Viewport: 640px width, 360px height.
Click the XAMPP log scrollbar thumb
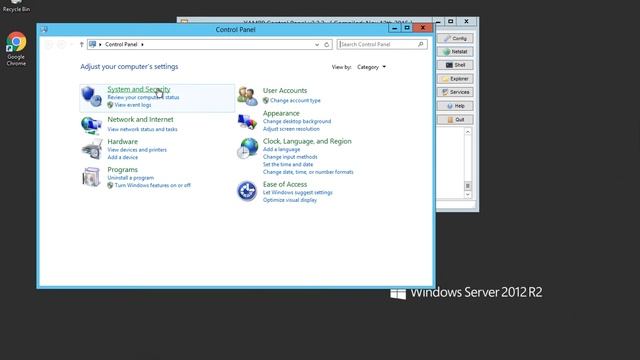(468, 186)
